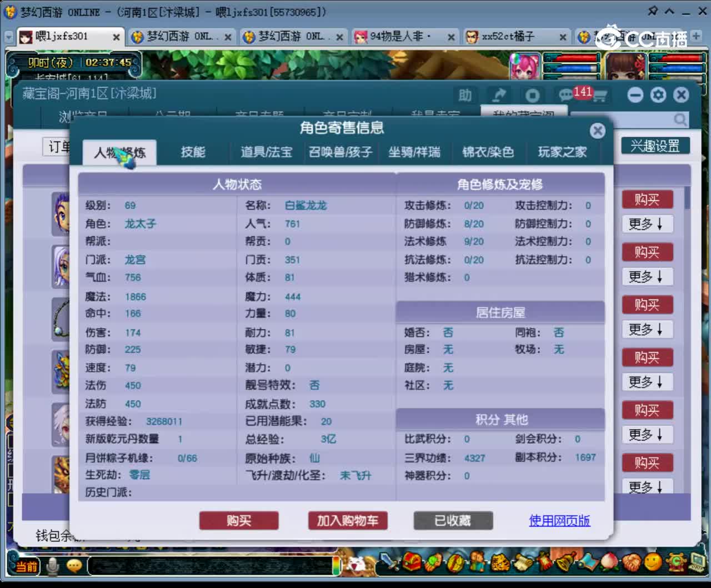
Task: Click the 助 help icon
Action: pyautogui.click(x=466, y=96)
